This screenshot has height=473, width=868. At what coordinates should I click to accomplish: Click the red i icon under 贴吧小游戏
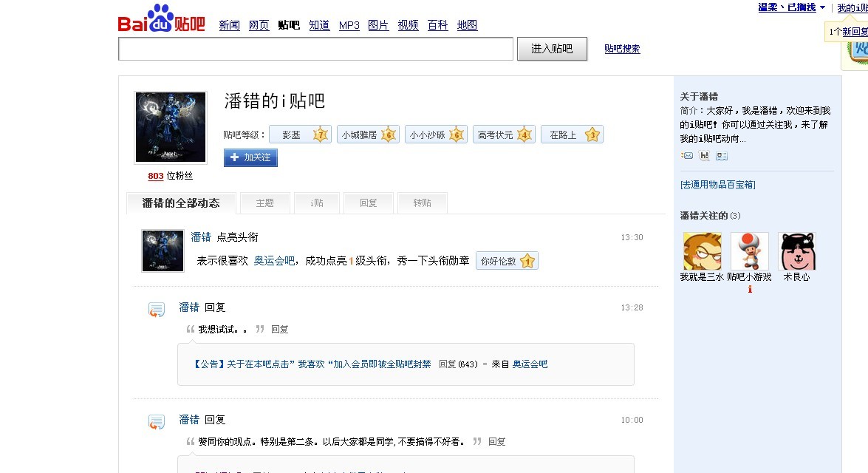pos(750,289)
